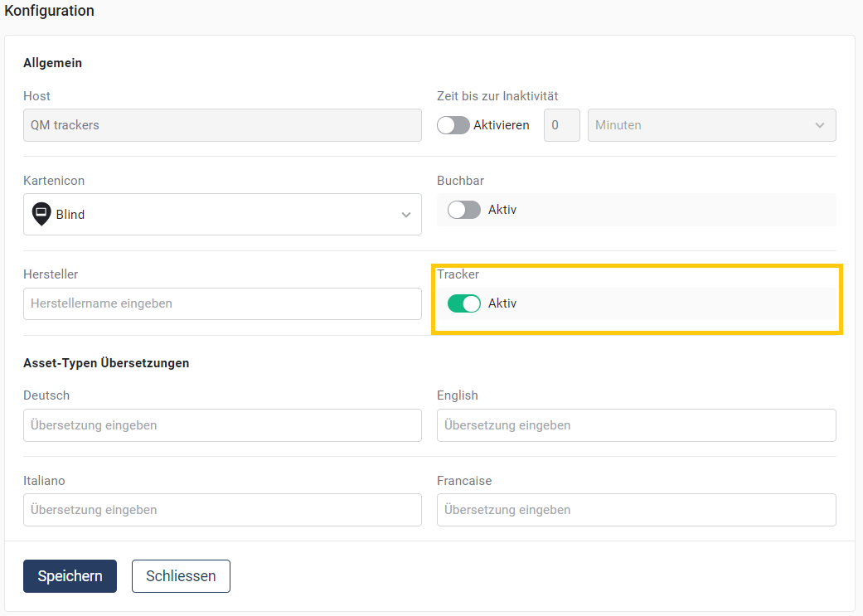Expand the Kartenicon dropdown arrow
This screenshot has width=863, height=616.
click(x=405, y=215)
